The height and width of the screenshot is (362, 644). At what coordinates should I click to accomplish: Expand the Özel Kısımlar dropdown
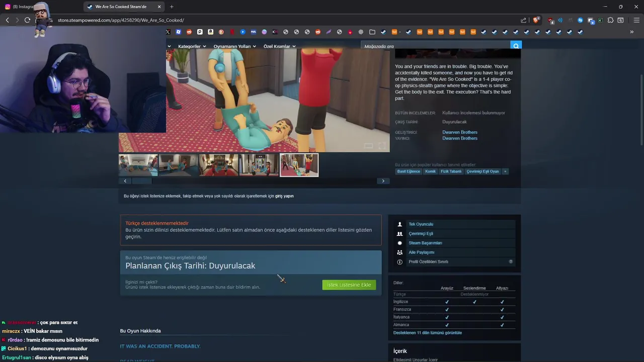[x=279, y=46]
